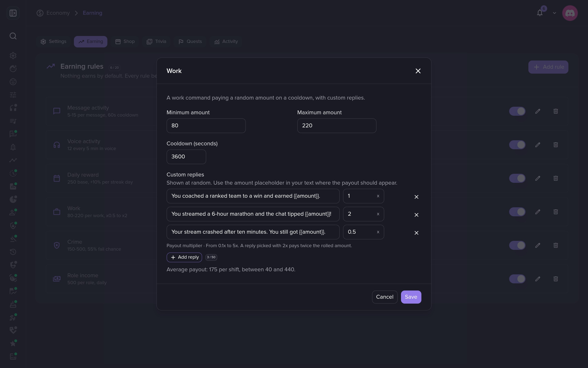Open the Shop tab
The height and width of the screenshot is (368, 588).
pos(125,42)
